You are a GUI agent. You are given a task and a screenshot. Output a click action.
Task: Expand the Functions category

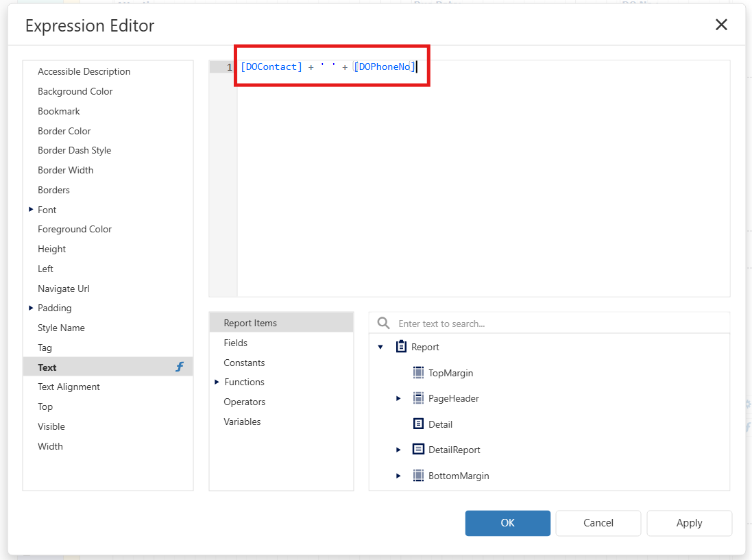[x=217, y=382]
